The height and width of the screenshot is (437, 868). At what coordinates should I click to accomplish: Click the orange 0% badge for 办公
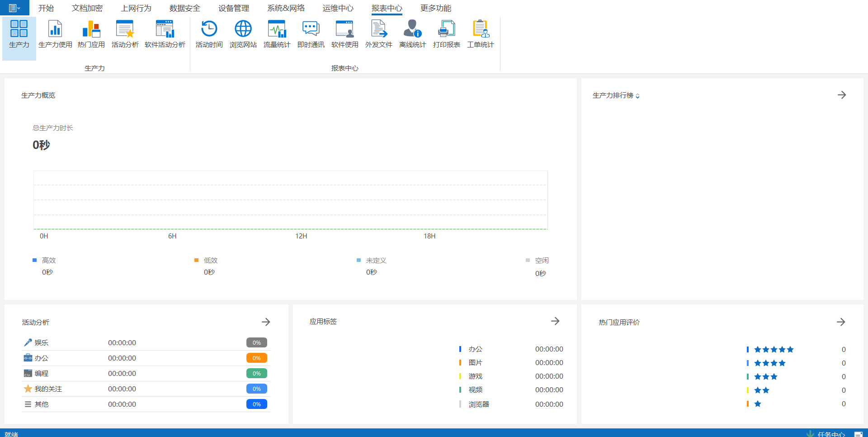(256, 358)
